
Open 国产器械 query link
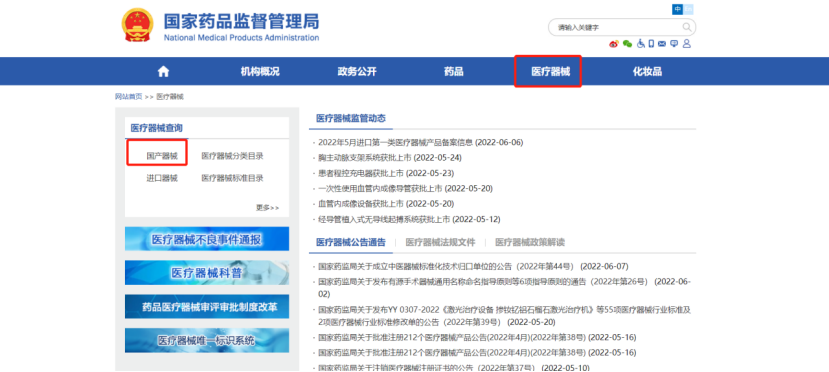162,156
